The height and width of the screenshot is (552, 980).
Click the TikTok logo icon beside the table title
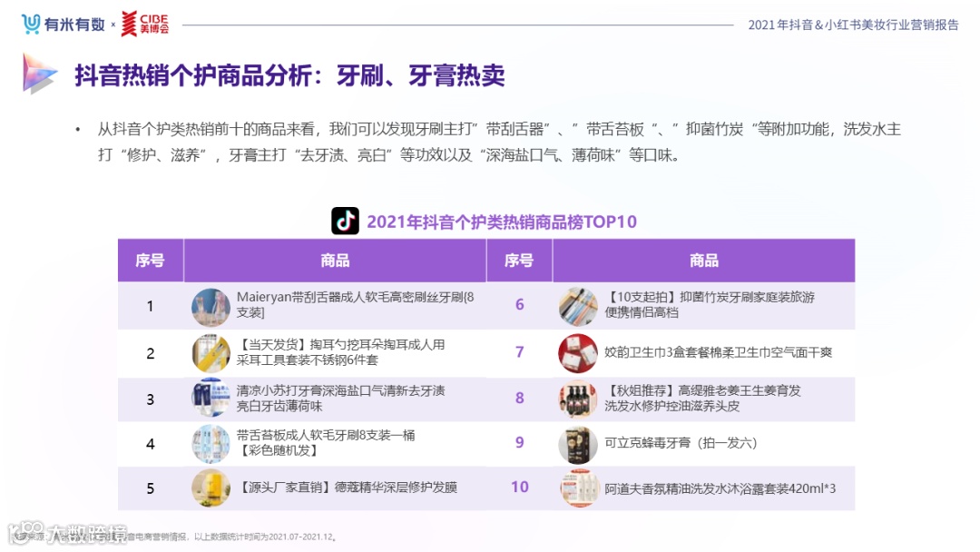point(345,221)
